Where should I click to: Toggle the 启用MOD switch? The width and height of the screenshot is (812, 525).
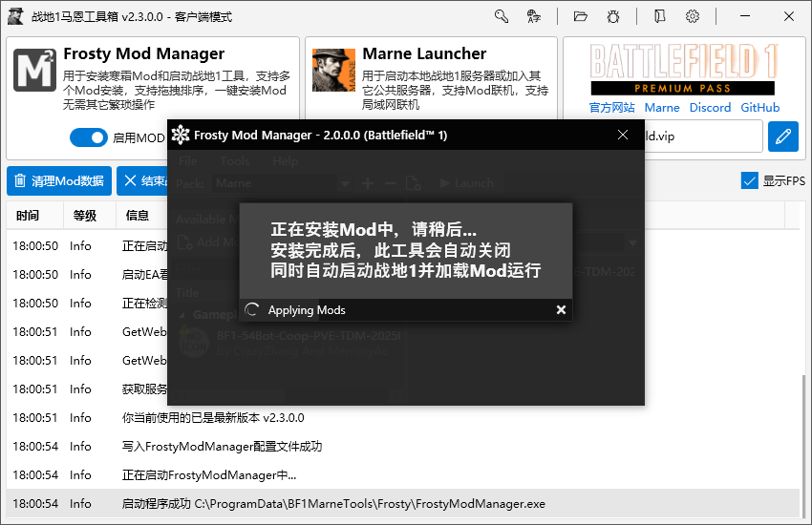(88, 137)
